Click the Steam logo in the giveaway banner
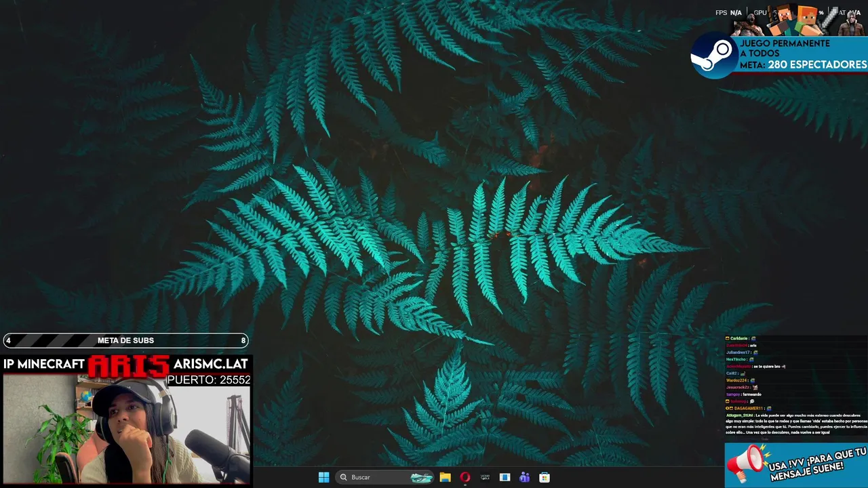Screen dimensions: 868x488 (713, 56)
